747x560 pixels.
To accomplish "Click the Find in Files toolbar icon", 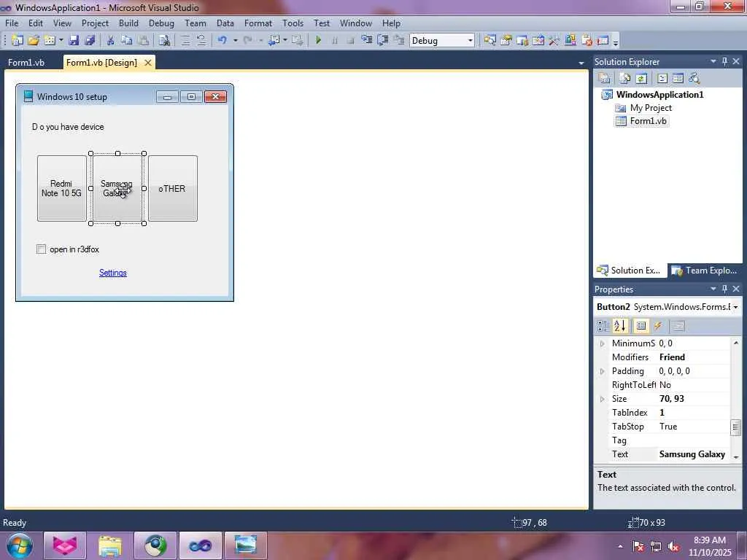I will click(164, 41).
